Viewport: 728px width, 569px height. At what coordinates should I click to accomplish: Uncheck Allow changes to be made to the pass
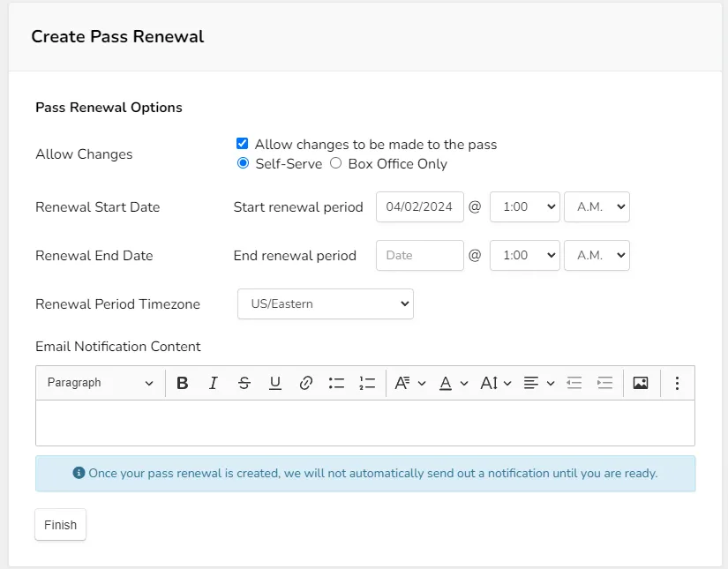pyautogui.click(x=243, y=144)
